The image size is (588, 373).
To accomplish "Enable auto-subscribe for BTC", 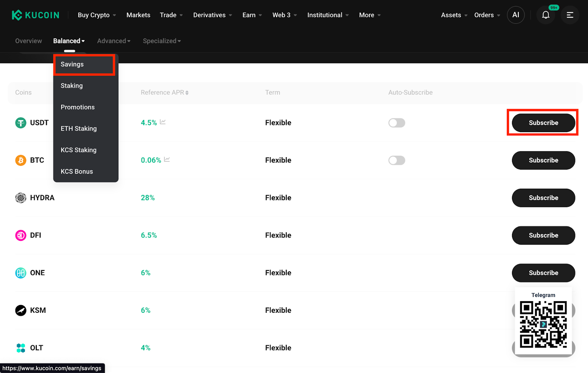I will 397,160.
